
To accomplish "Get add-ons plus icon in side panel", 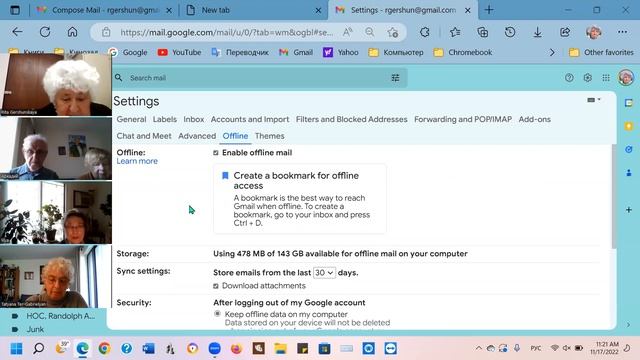I will coord(629,210).
